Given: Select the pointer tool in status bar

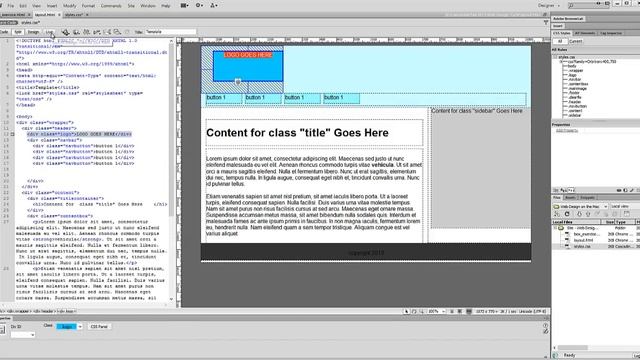Looking at the screenshot, I should [x=406, y=311].
